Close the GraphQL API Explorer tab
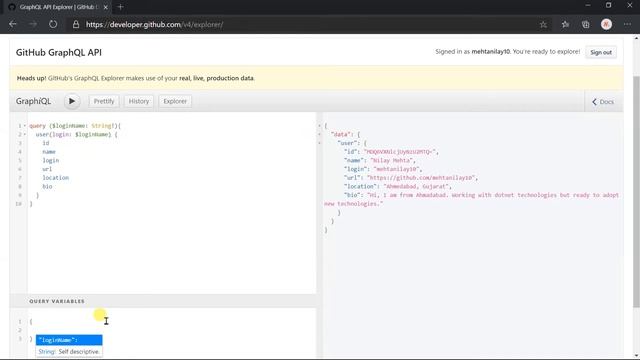640x360 pixels. pyautogui.click(x=106, y=7)
